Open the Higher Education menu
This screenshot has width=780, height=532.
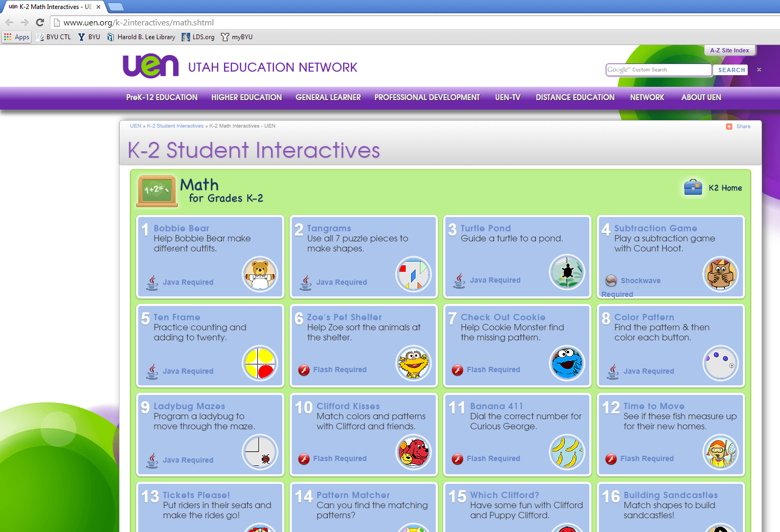pyautogui.click(x=247, y=97)
